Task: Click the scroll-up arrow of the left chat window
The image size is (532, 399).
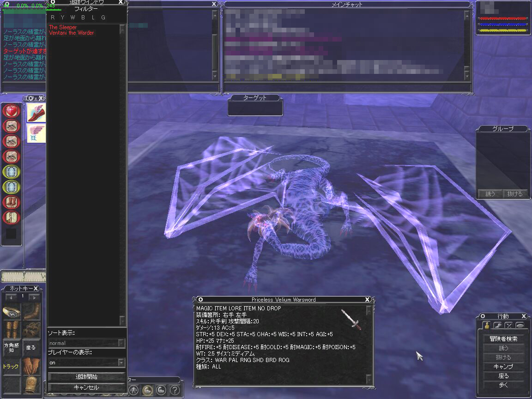Action: point(215,15)
